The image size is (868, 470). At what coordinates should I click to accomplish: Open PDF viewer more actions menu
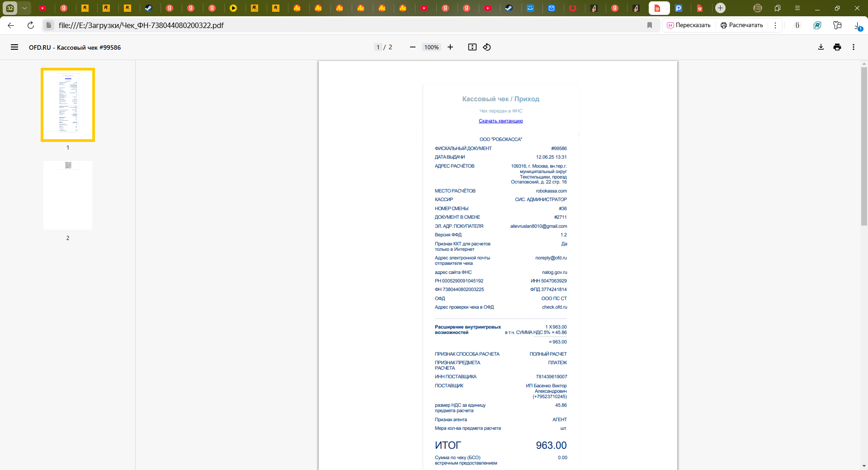coord(854,47)
